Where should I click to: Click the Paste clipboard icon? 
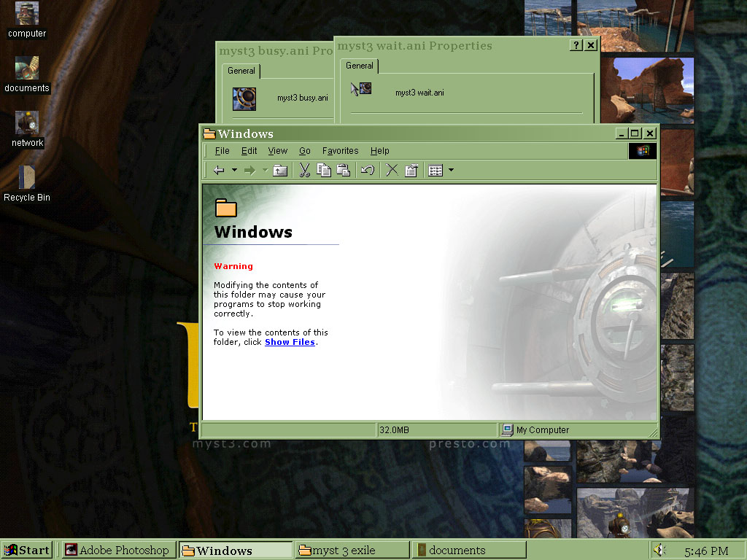point(344,171)
